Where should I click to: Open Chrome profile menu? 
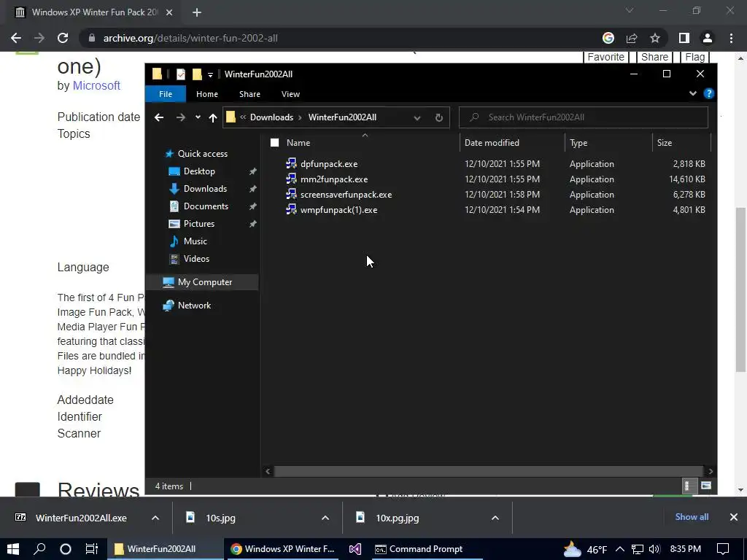[708, 38]
